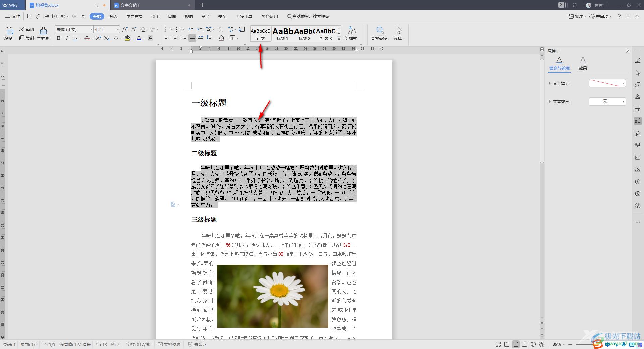Click 未同步 sync status button
This screenshot has height=349, width=644.
click(x=600, y=16)
